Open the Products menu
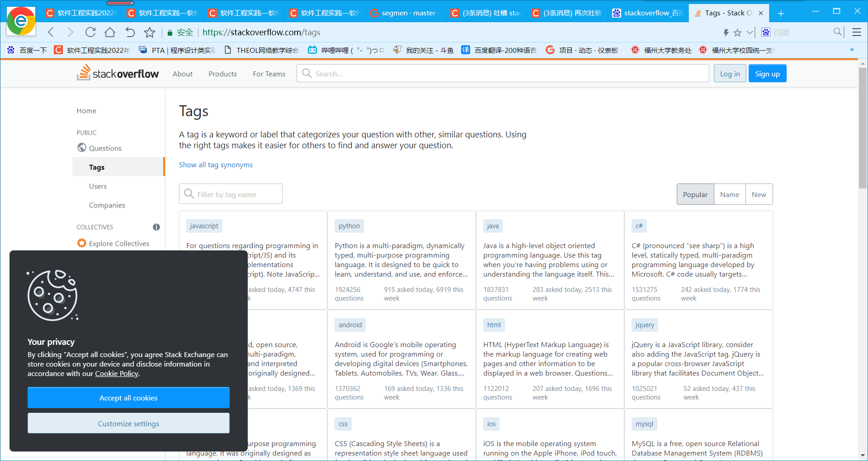The width and height of the screenshot is (868, 461). click(x=222, y=74)
